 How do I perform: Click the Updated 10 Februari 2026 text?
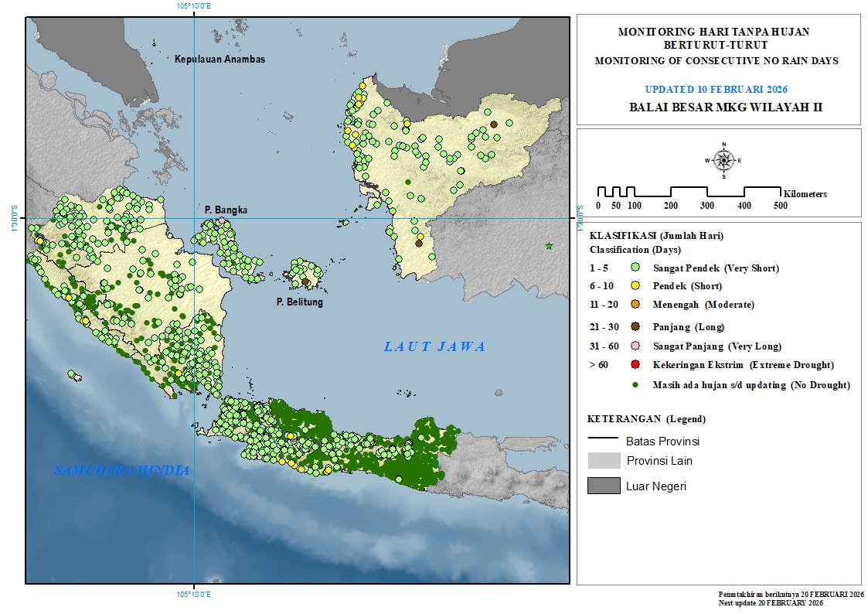717,89
